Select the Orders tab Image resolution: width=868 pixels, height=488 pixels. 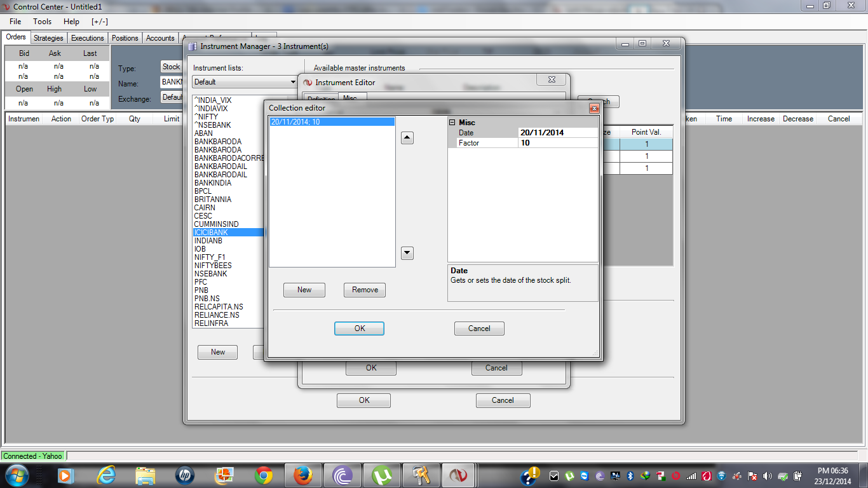pyautogui.click(x=16, y=37)
